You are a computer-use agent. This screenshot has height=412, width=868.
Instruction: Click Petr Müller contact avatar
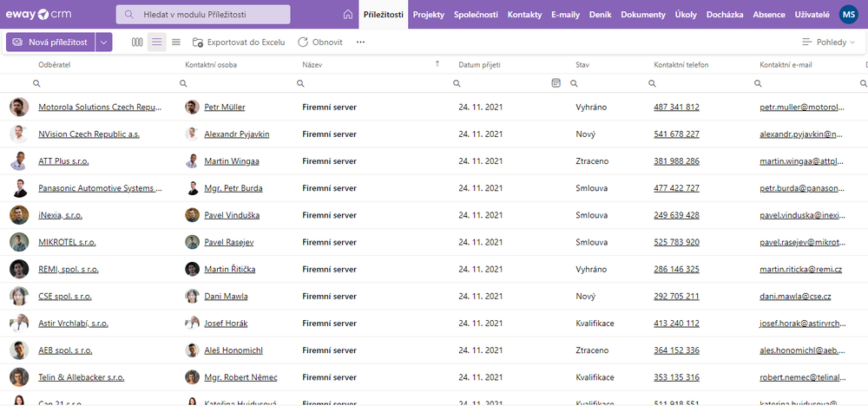192,108
